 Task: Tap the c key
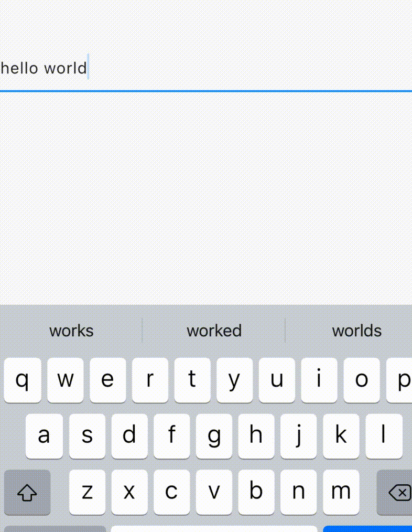tap(171, 492)
